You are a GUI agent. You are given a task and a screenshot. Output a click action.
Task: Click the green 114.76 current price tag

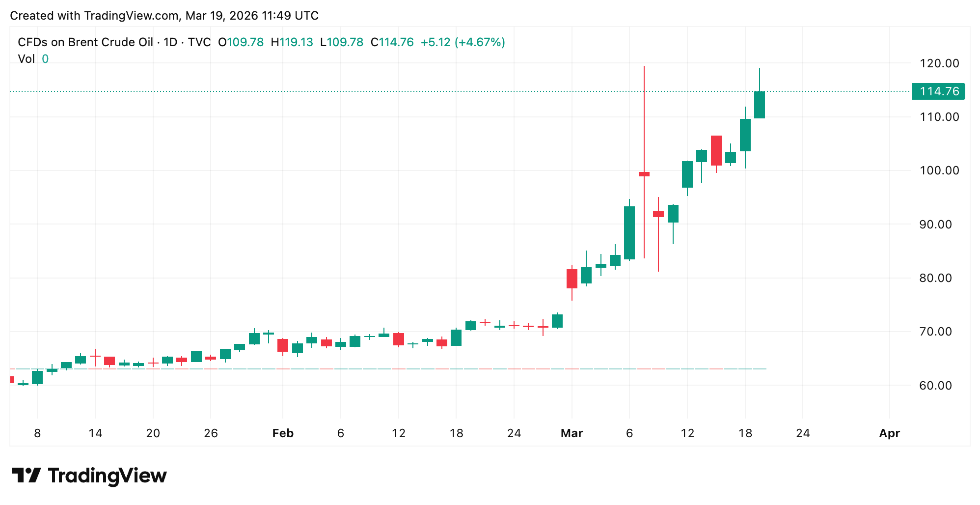938,91
